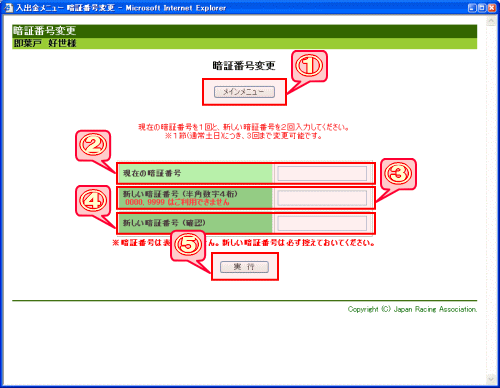The height and width of the screenshot is (388, 500).
Task: Click the user name bar 即葉戸 好世様
Action: click(x=244, y=43)
